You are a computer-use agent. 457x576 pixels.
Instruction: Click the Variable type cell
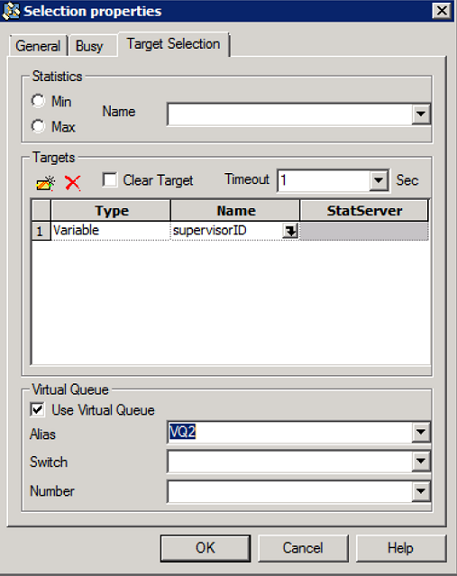(111, 231)
